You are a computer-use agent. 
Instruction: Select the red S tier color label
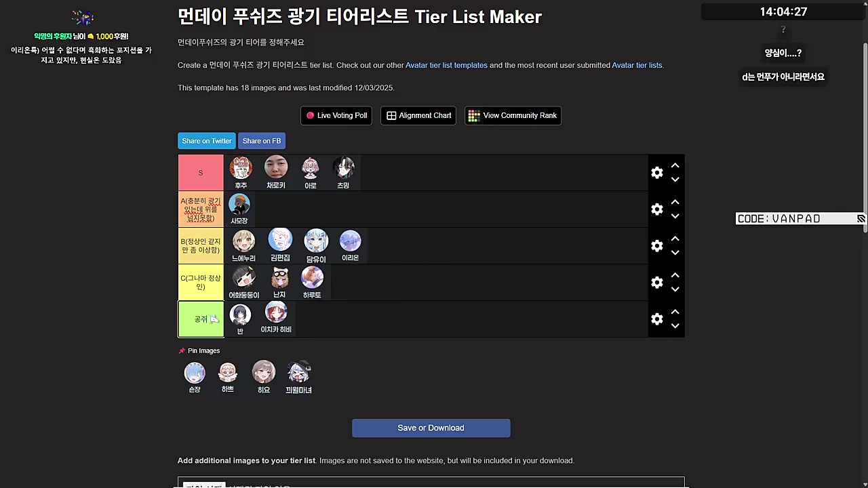(201, 173)
